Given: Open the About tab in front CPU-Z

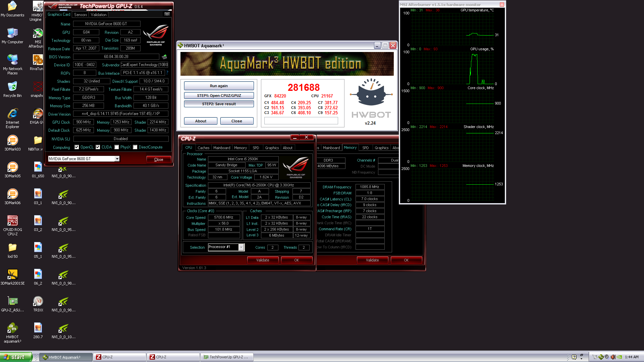Looking at the screenshot, I should 288,148.
